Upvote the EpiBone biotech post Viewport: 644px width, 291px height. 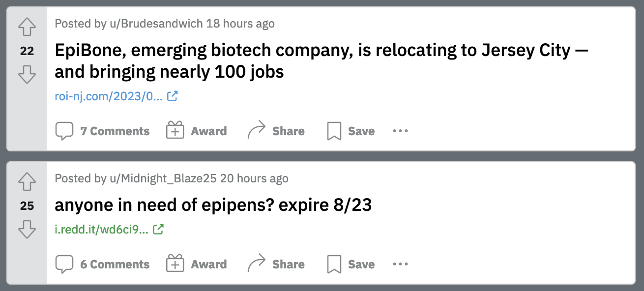point(27,28)
